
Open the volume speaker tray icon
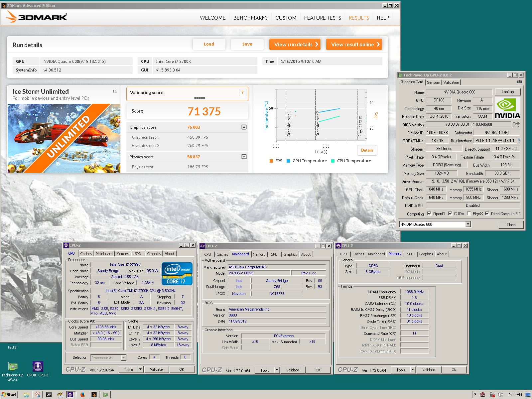[x=500, y=395]
